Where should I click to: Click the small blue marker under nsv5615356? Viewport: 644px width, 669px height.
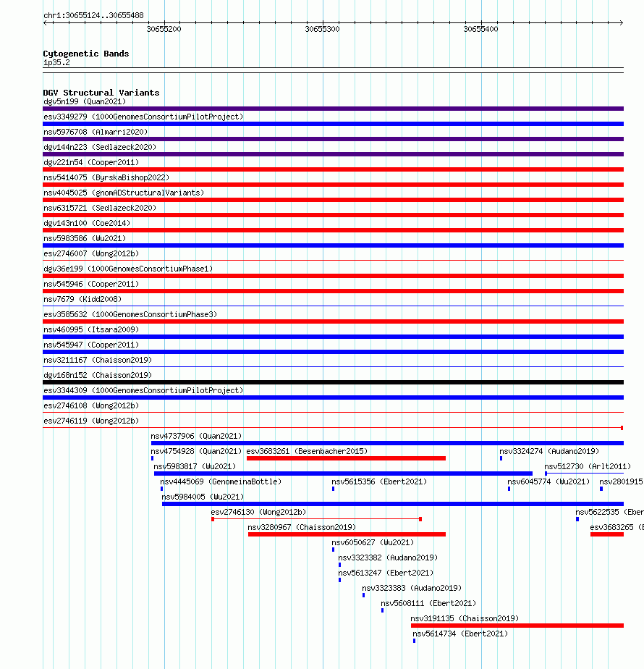(x=333, y=489)
